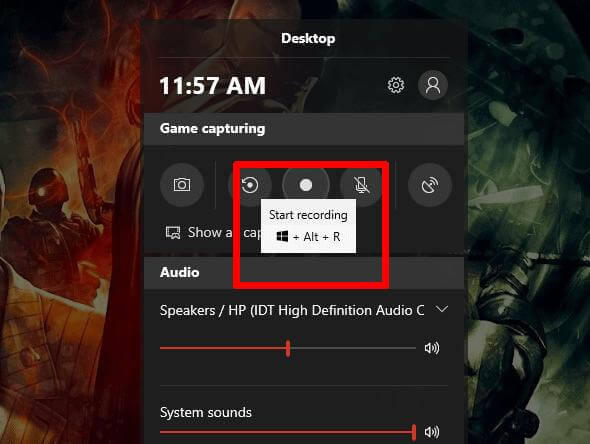Click the Audio section header
This screenshot has width=590, height=444.
pyautogui.click(x=304, y=272)
